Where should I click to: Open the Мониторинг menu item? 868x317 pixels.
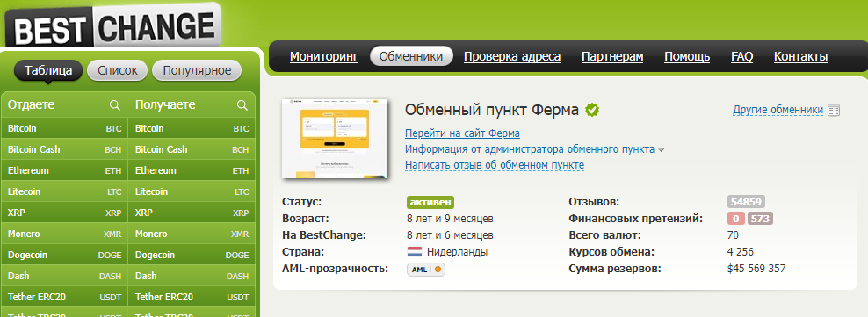(324, 56)
